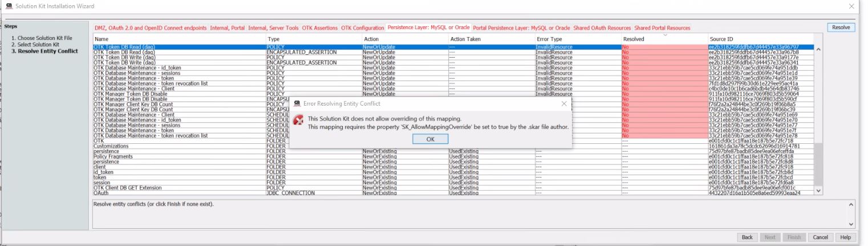Open Help for the wizard
This screenshot has height=246, width=868.
(x=845, y=237)
